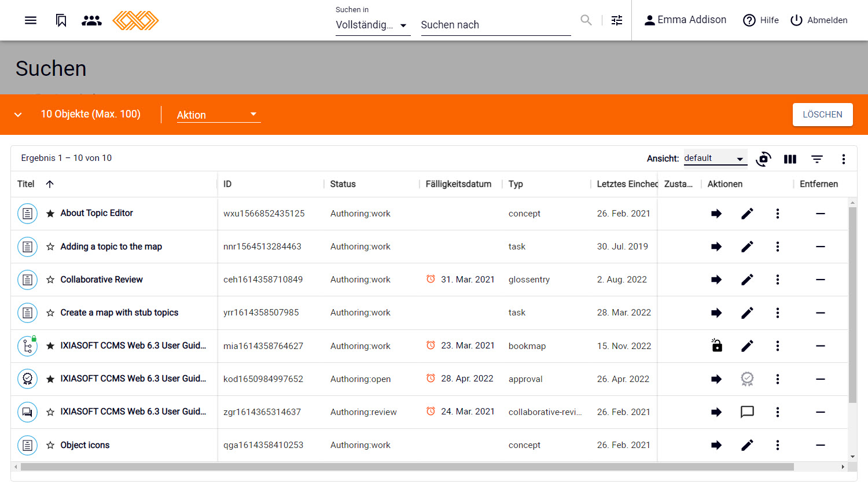Remove Object icons row from results
The width and height of the screenshot is (868, 492).
click(x=820, y=445)
